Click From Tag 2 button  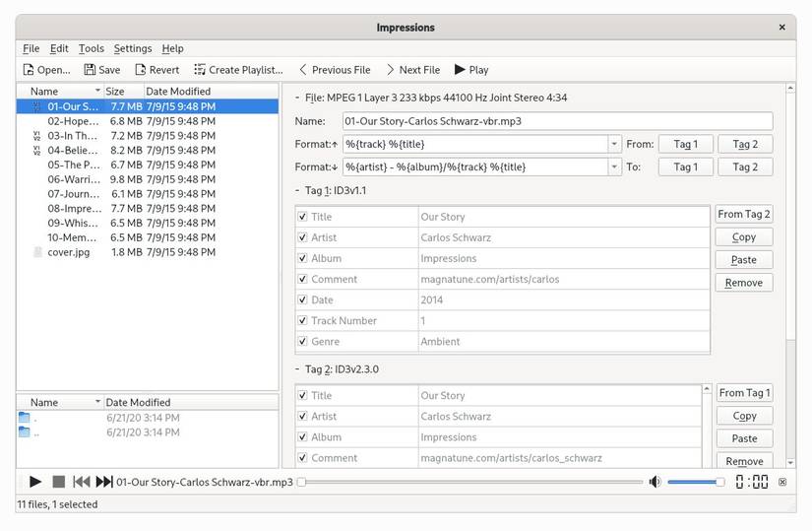coord(744,214)
